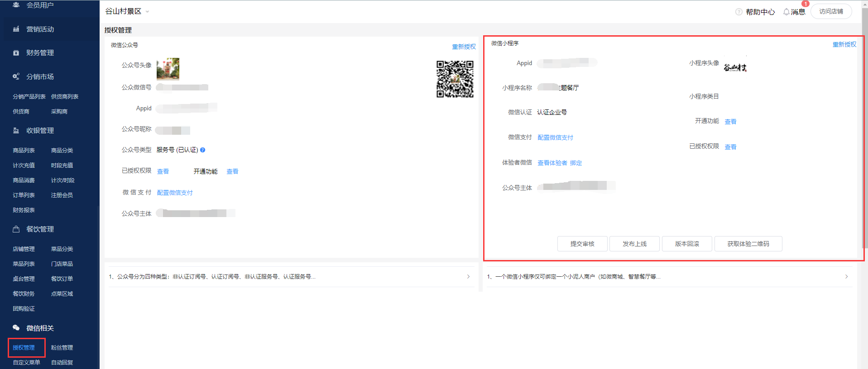
Task: Click the official account QR code image
Action: coord(455,79)
